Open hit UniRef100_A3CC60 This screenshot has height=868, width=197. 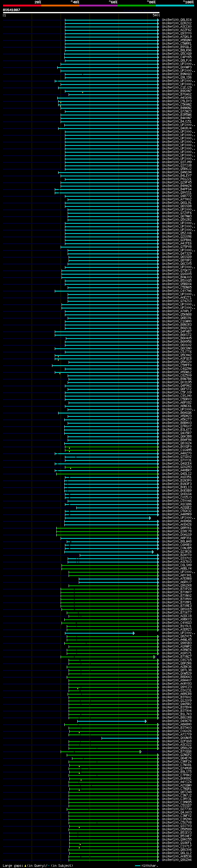click(x=176, y=26)
